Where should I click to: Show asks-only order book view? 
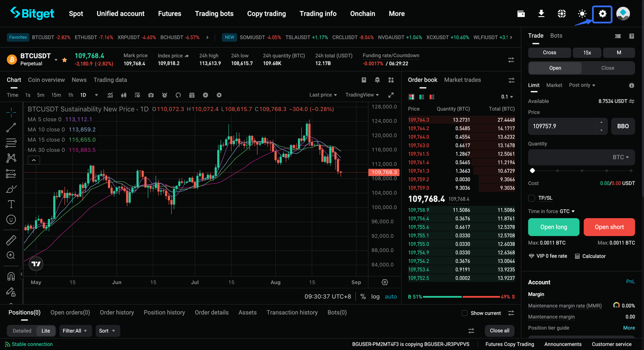coord(432,97)
